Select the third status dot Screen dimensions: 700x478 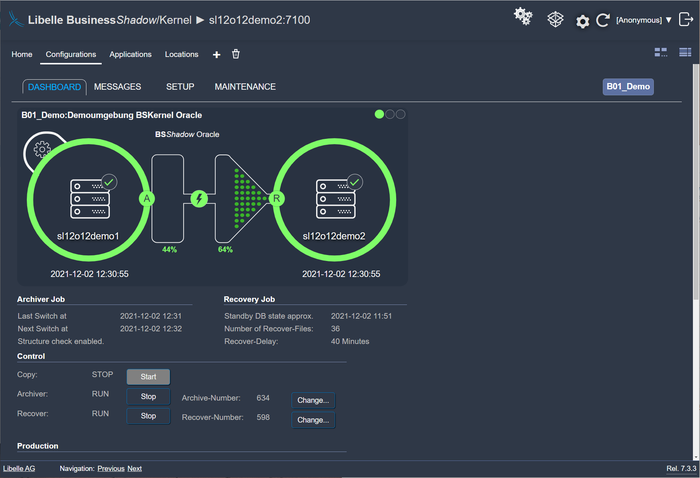pos(400,114)
